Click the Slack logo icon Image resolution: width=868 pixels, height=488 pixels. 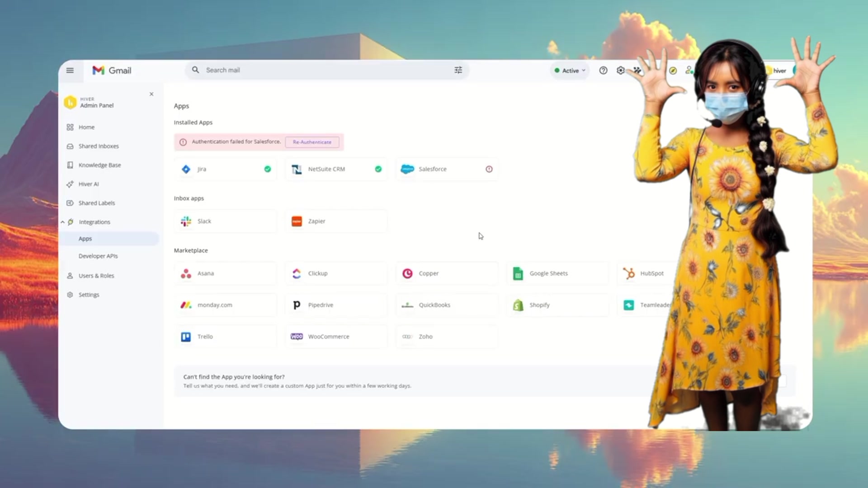(186, 221)
